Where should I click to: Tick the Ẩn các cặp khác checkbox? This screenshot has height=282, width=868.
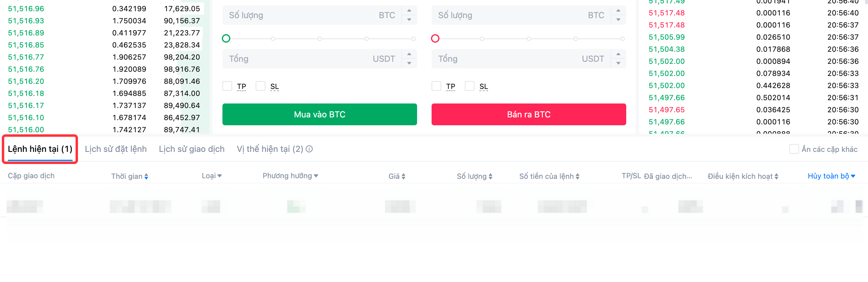(x=794, y=149)
